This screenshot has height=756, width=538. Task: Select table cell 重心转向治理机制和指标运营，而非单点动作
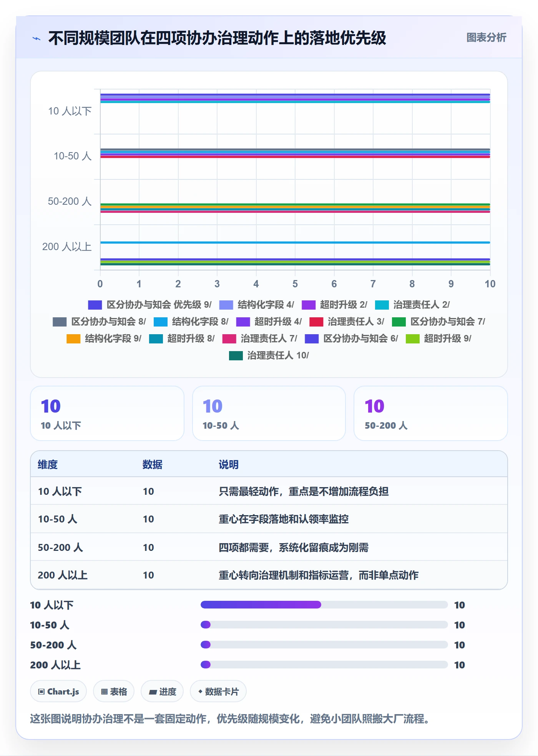click(x=319, y=575)
